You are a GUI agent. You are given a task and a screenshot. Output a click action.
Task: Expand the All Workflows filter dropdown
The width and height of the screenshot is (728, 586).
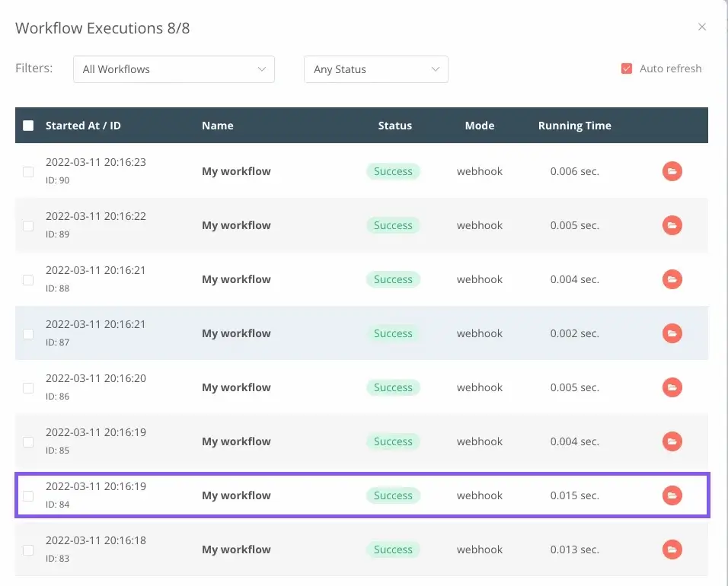point(174,69)
